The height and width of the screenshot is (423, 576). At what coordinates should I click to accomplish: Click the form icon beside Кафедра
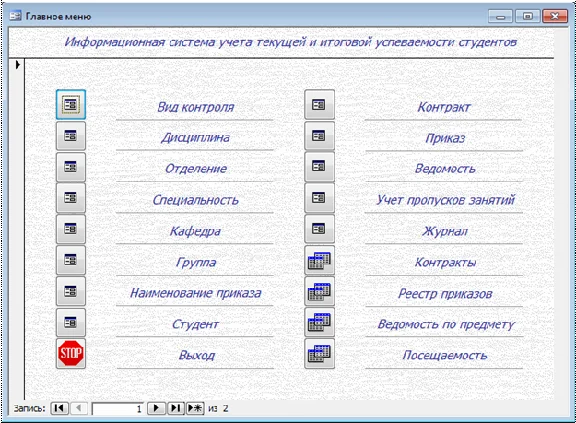[71, 229]
